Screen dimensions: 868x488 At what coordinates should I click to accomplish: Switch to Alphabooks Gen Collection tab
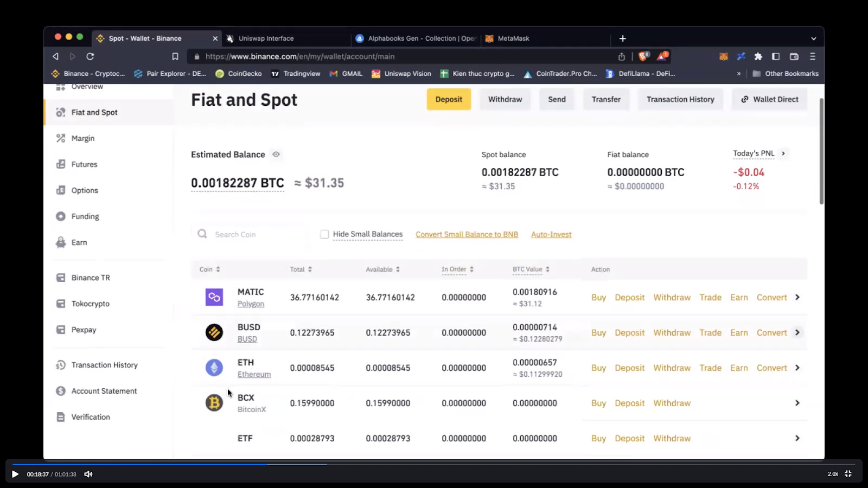click(x=416, y=38)
